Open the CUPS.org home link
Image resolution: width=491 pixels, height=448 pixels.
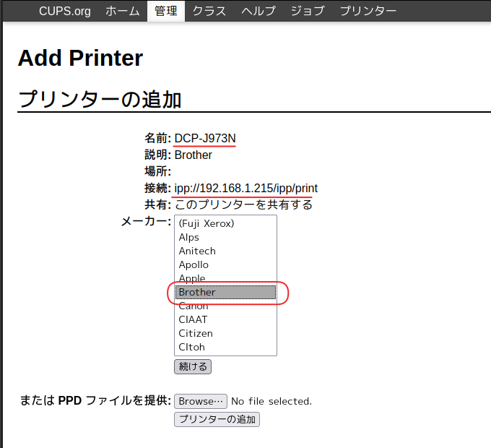click(64, 11)
